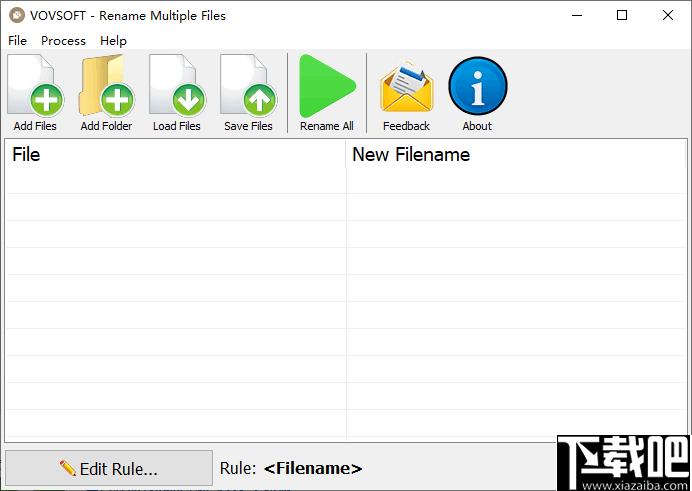Screen dimensions: 692x491
Task: Expand the Help menu
Action: pos(113,40)
